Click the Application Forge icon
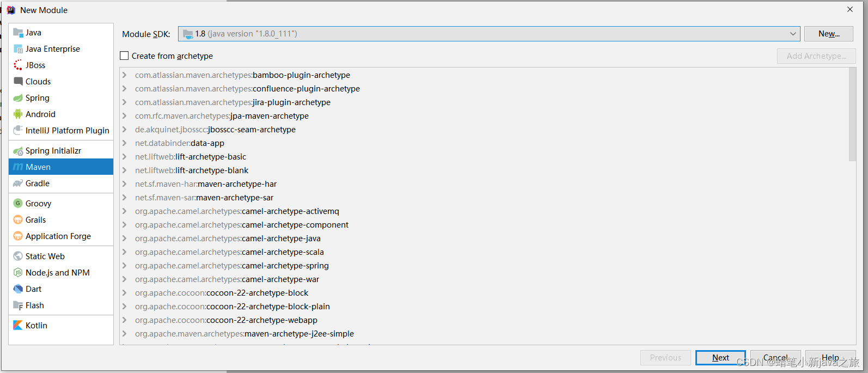 click(x=18, y=236)
